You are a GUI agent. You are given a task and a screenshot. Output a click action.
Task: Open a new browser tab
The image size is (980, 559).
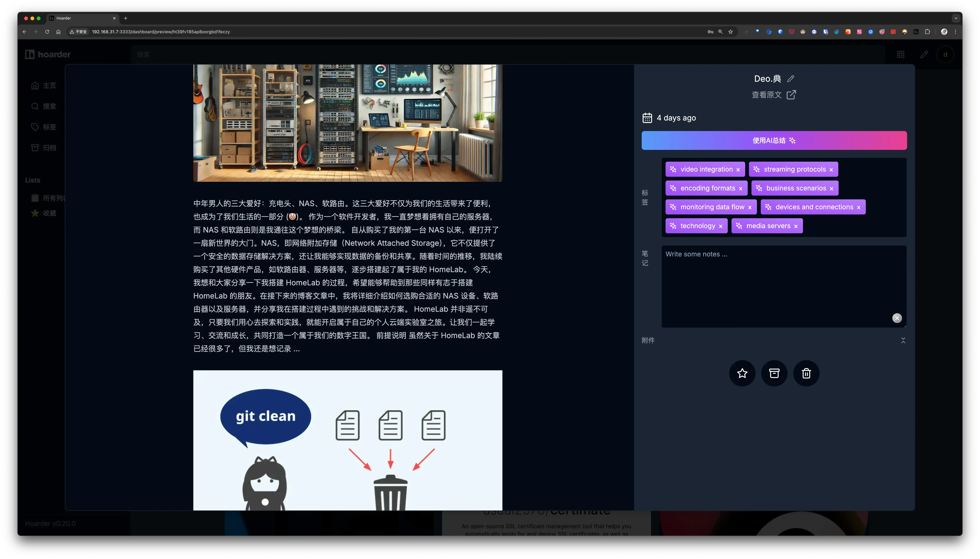(125, 18)
